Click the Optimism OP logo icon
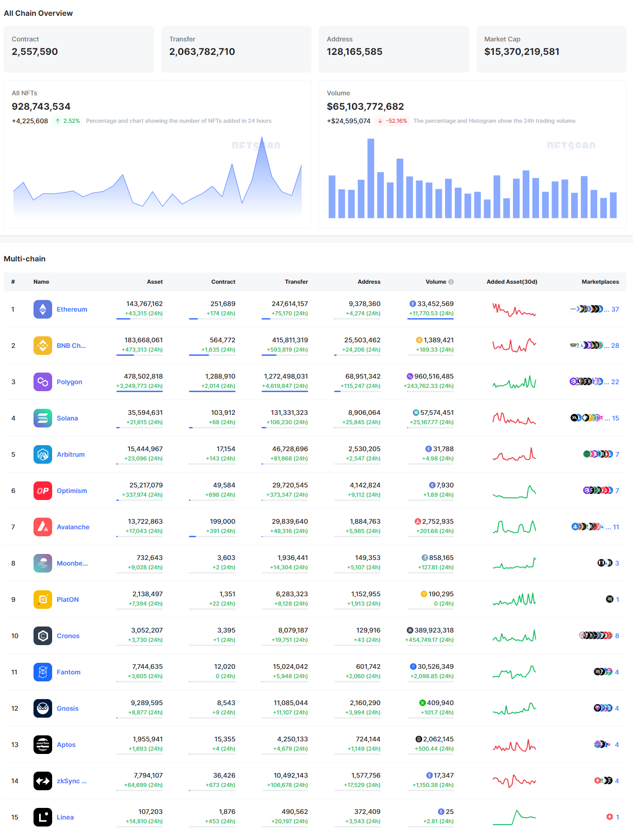Screen dimensions: 633x840 tap(43, 491)
